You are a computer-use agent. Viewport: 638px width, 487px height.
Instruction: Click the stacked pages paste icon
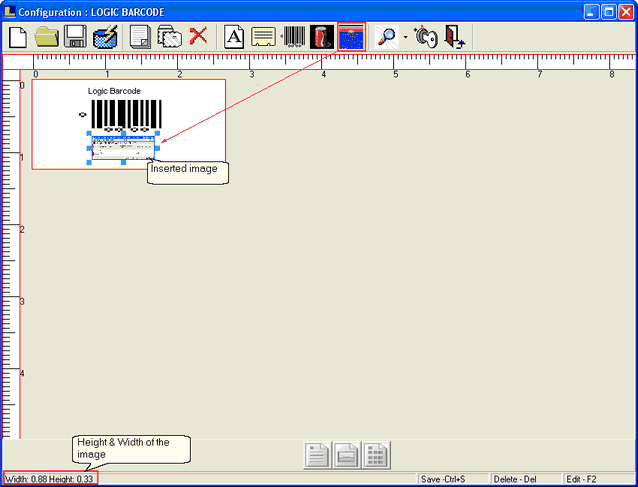170,37
